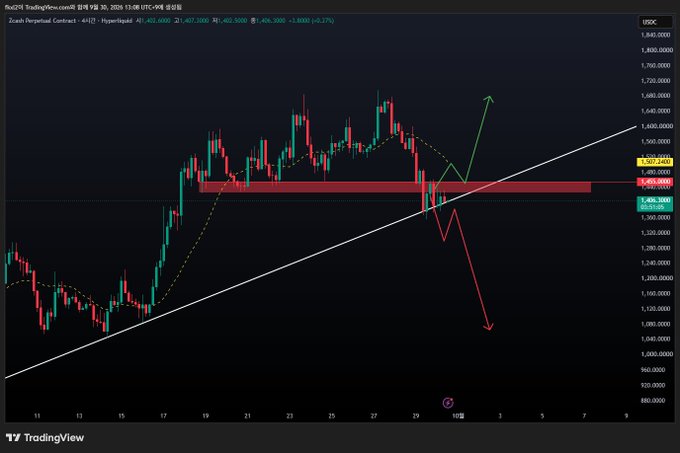This screenshot has height=453, width=680.
Task: Click the October month label on the time axis
Action: click(x=458, y=416)
